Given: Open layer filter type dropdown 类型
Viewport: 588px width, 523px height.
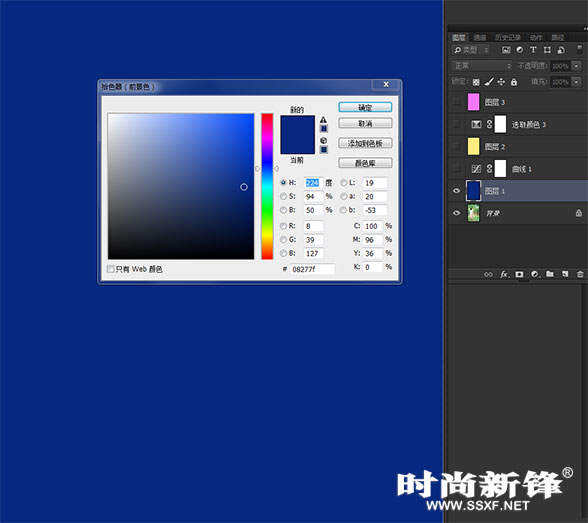Looking at the screenshot, I should click(471, 50).
